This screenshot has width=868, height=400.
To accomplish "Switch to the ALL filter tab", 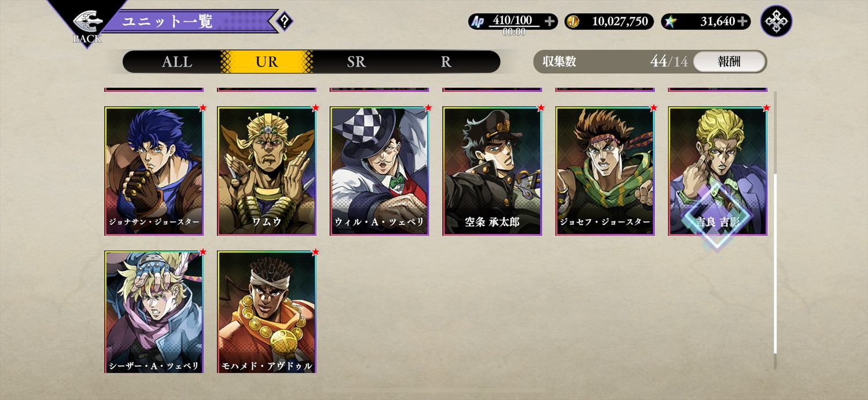I will [176, 62].
